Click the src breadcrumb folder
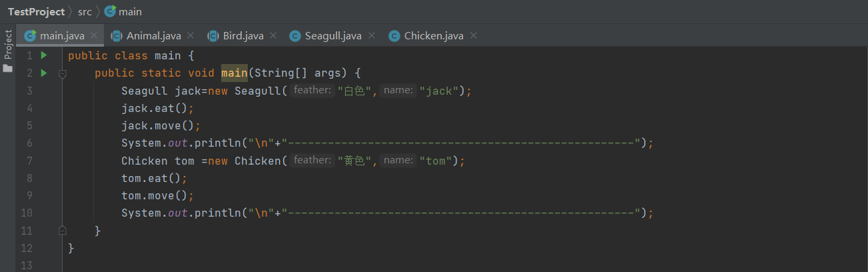 pos(85,11)
